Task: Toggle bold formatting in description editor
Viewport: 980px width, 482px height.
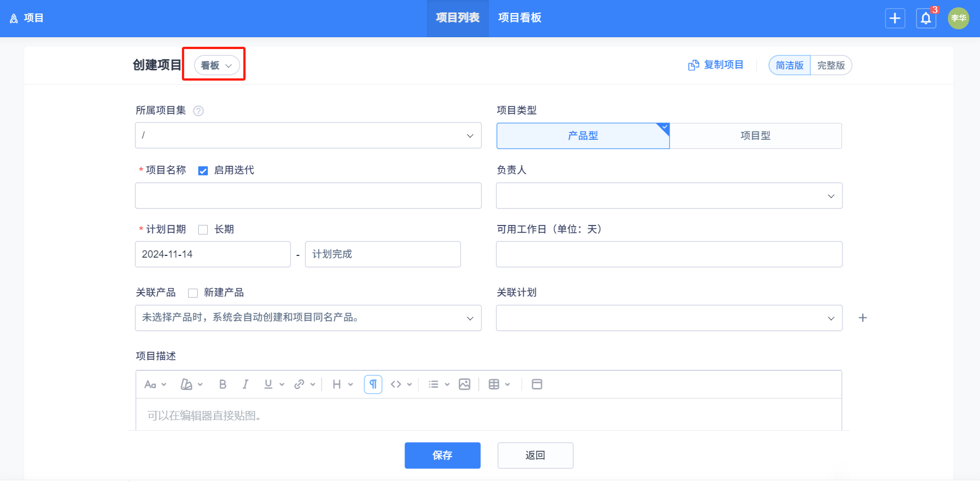Action: pyautogui.click(x=222, y=384)
